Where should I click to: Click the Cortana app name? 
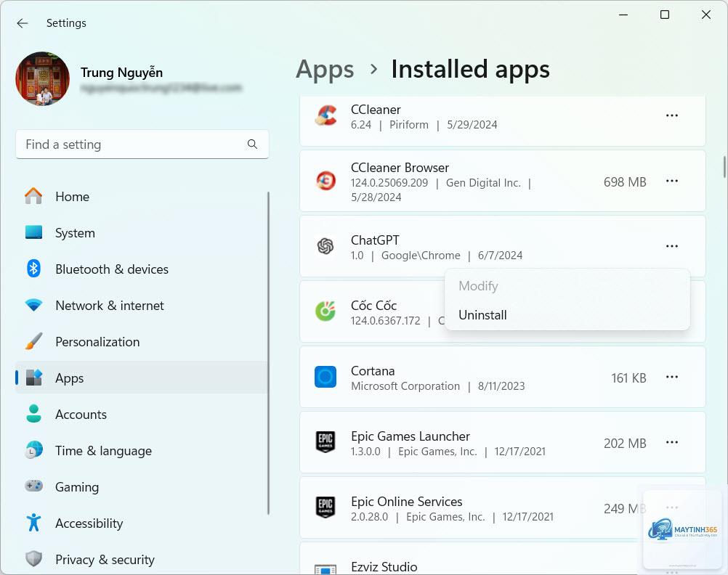pos(373,371)
